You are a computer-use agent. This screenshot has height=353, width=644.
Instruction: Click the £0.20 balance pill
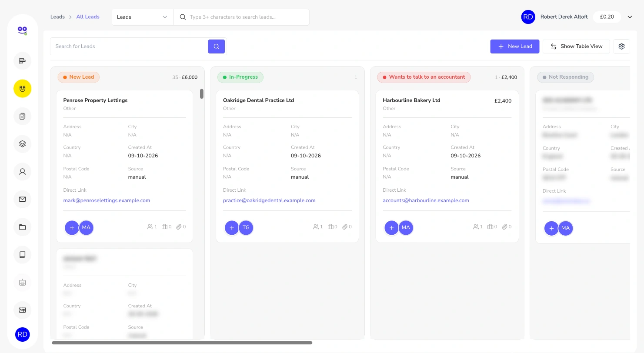607,17
